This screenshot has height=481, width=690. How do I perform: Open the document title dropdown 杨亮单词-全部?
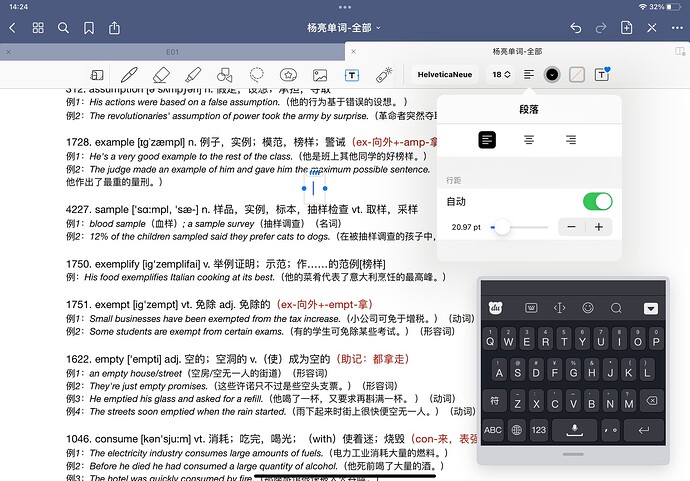(344, 28)
